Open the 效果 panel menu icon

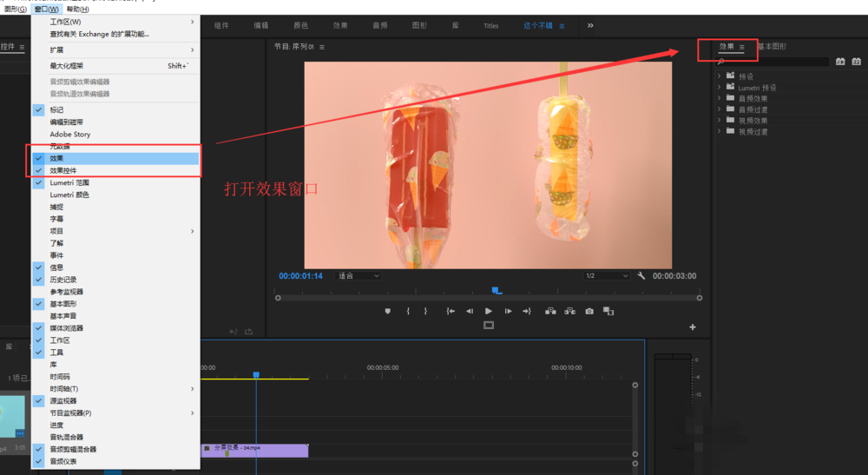coord(742,47)
